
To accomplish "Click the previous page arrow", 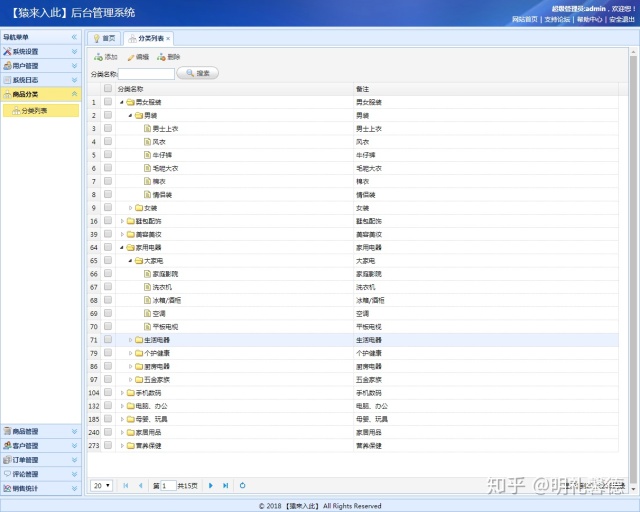I will 140,485.
